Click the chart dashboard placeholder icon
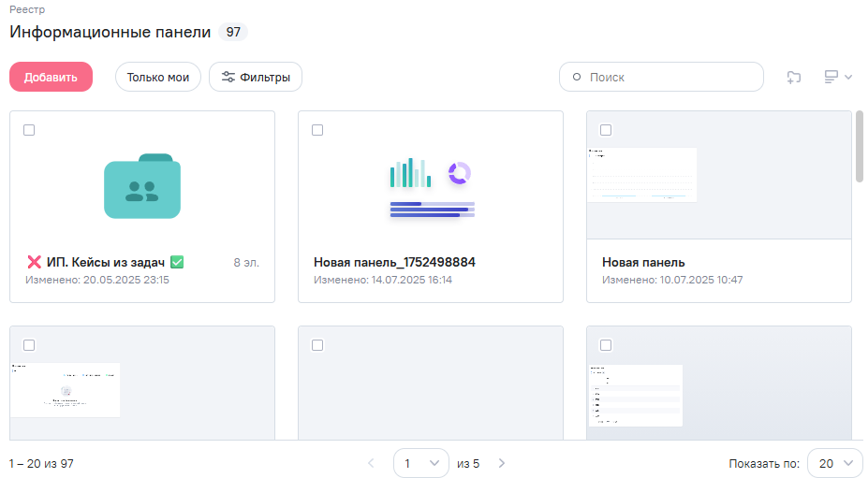Viewport: 868px width, 478px height. point(431,188)
